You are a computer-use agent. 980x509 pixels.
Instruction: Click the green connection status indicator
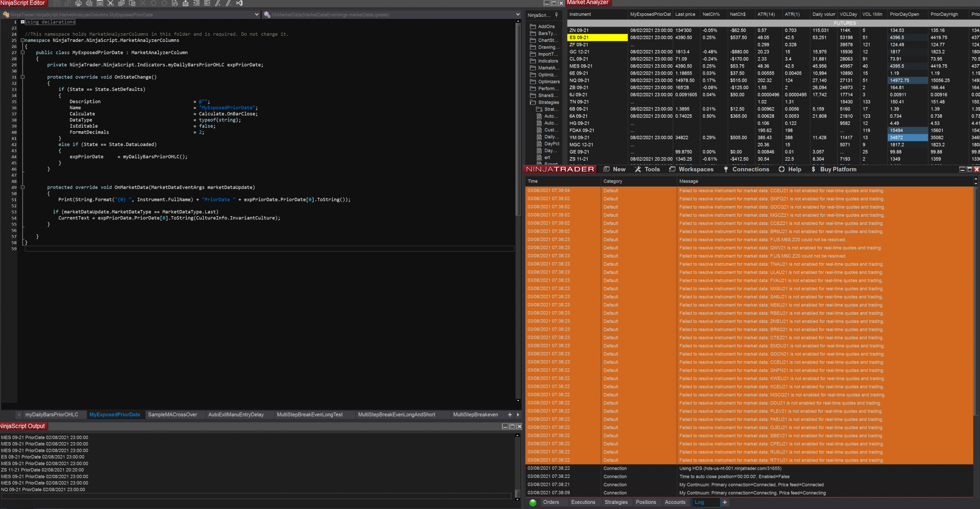533,503
